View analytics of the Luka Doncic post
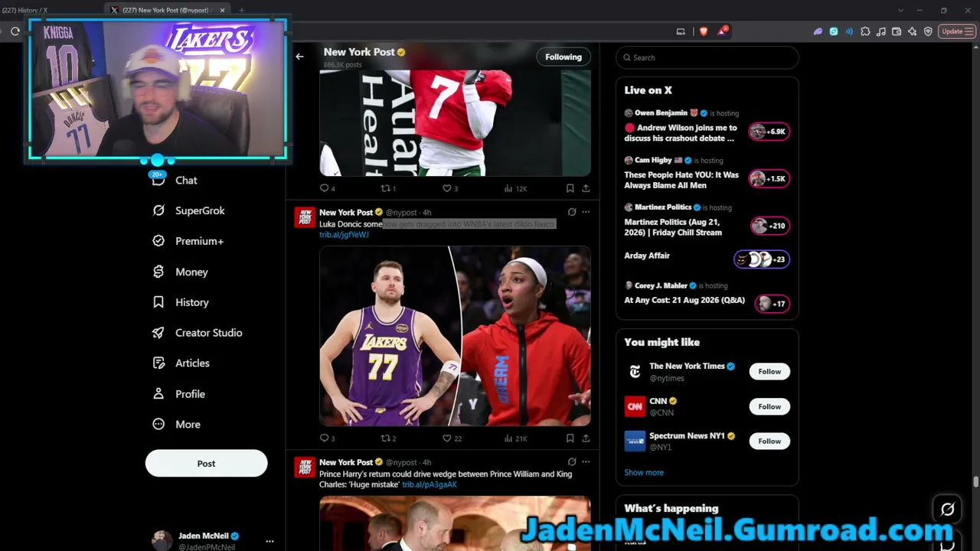This screenshot has width=980, height=551. 515,439
